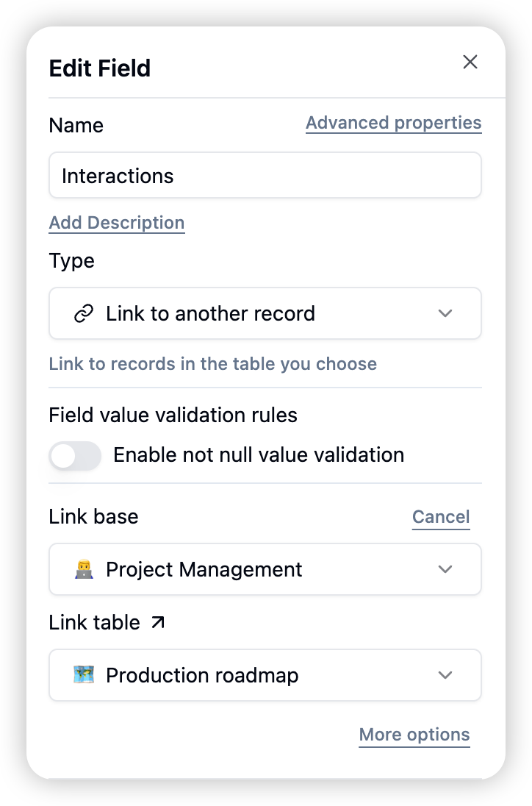The height and width of the screenshot is (806, 532).
Task: Click the Project Management base emoji icon
Action: pos(84,569)
